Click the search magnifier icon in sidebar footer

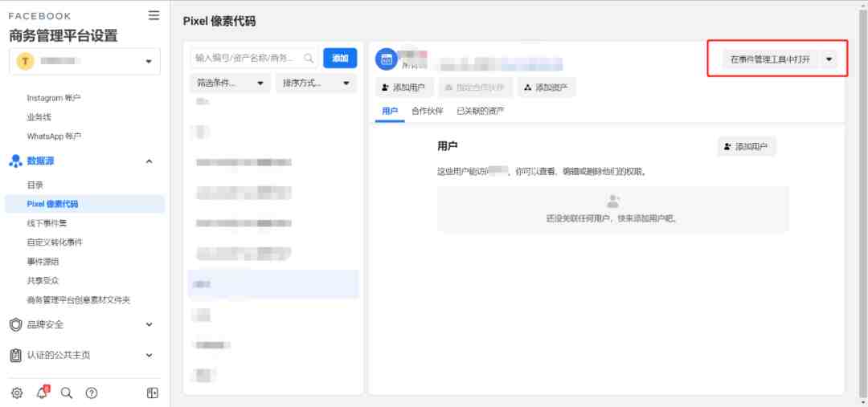[x=67, y=393]
